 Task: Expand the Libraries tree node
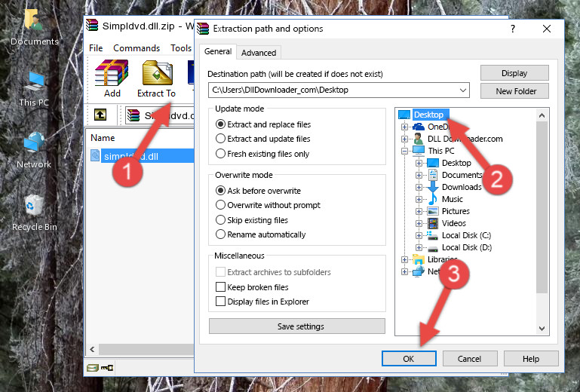pyautogui.click(x=405, y=259)
